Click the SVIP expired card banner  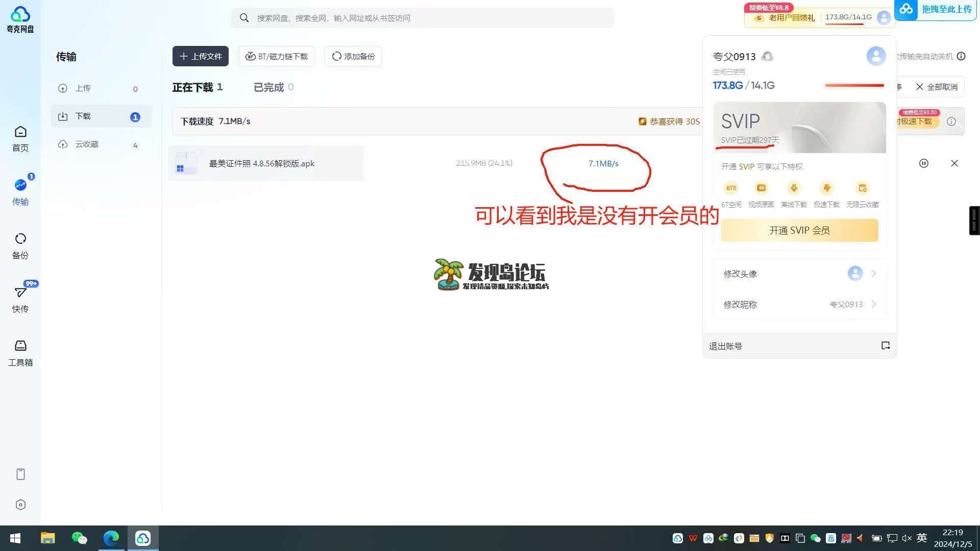pyautogui.click(x=799, y=127)
